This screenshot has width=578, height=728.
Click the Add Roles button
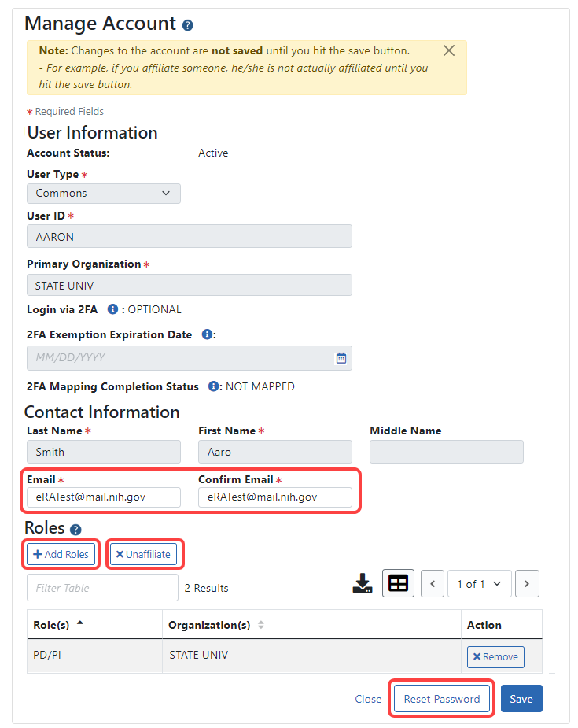pos(61,554)
